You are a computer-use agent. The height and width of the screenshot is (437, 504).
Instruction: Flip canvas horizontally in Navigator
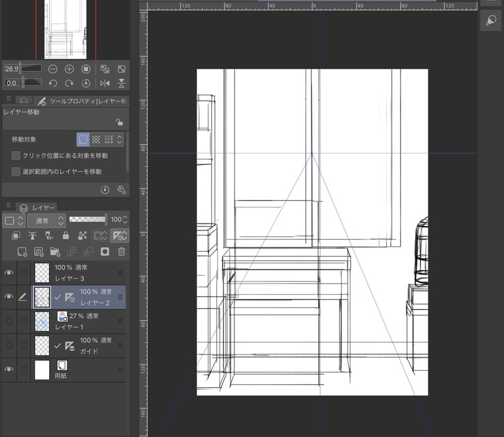[105, 83]
